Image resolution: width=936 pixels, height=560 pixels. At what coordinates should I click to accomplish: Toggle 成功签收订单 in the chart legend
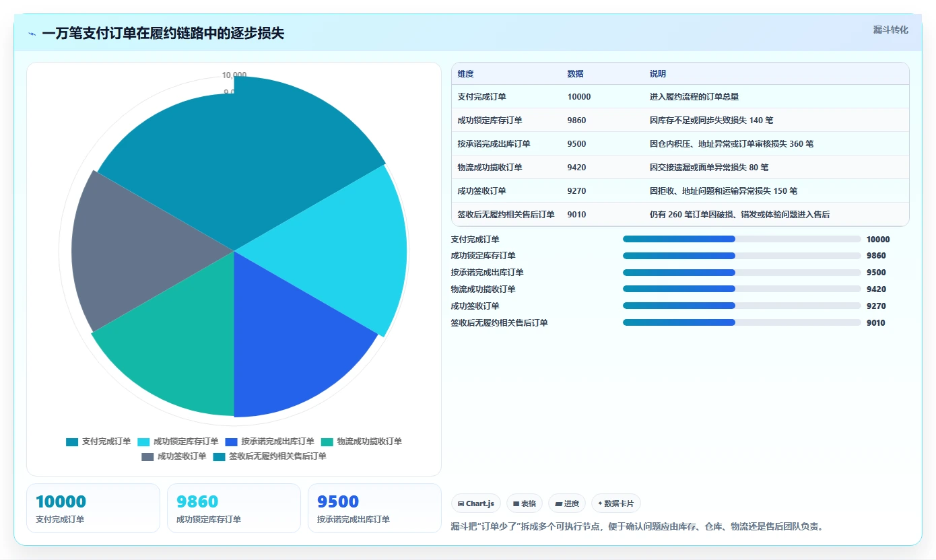(x=174, y=456)
